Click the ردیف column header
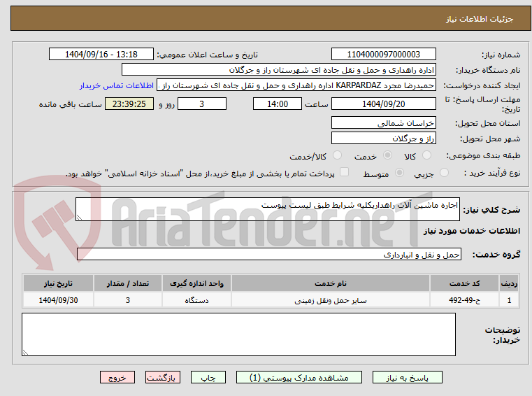Screen dimensions: 532x396 tap(509, 283)
